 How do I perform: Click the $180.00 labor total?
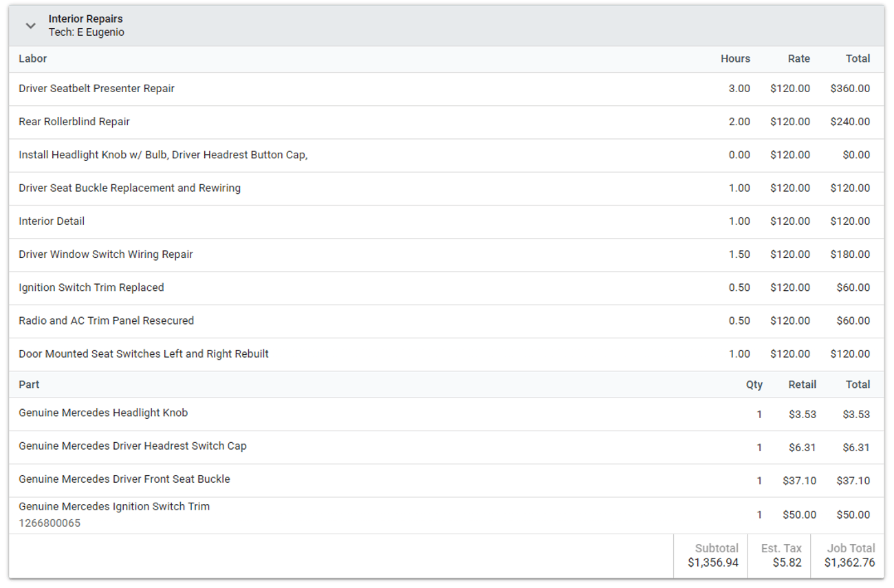[850, 254]
